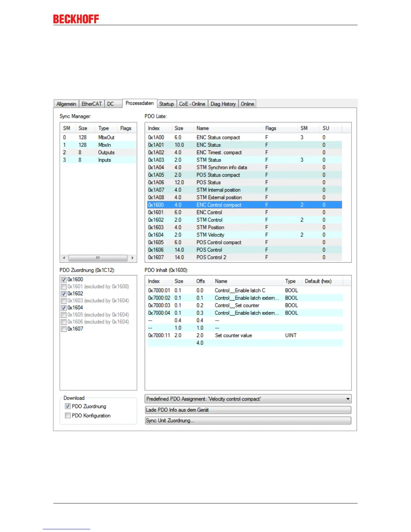Image resolution: width=411 pixels, height=532 pixels.
Task: Click the Sync Unit Zuordnung button
Action: pos(248,420)
